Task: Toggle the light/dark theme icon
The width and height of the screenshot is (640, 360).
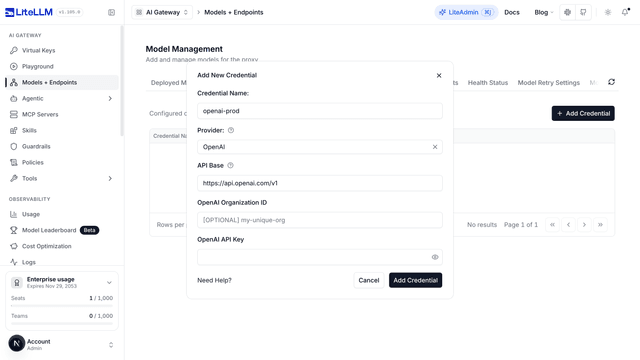Action: click(608, 12)
